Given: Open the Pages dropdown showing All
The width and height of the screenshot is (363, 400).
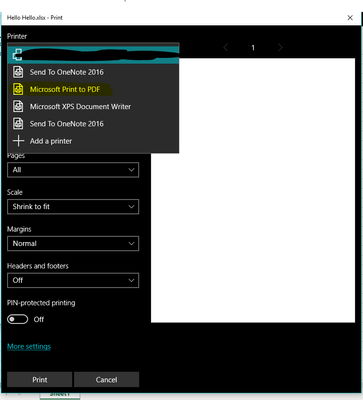Looking at the screenshot, I should coord(73,170).
